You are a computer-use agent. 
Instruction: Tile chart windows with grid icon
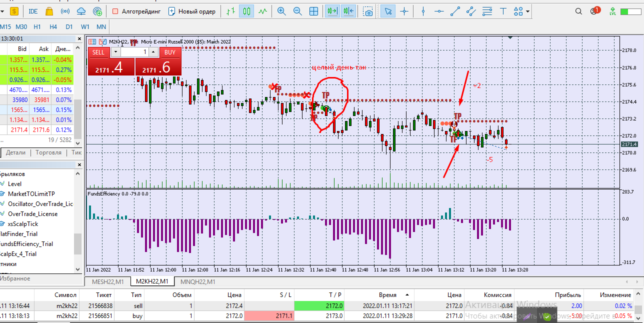coord(313,11)
